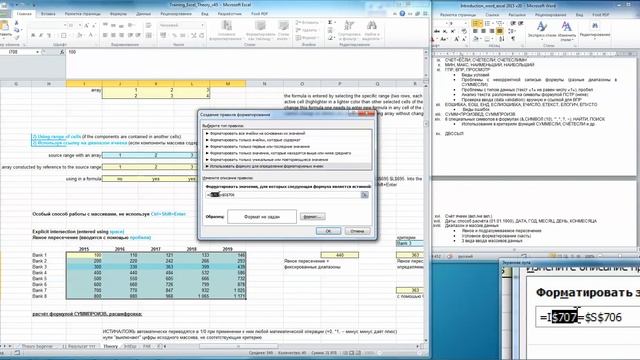Screen dimensions: 640x360
Task: Open the Данные tab in Excel
Action: (143, 14)
